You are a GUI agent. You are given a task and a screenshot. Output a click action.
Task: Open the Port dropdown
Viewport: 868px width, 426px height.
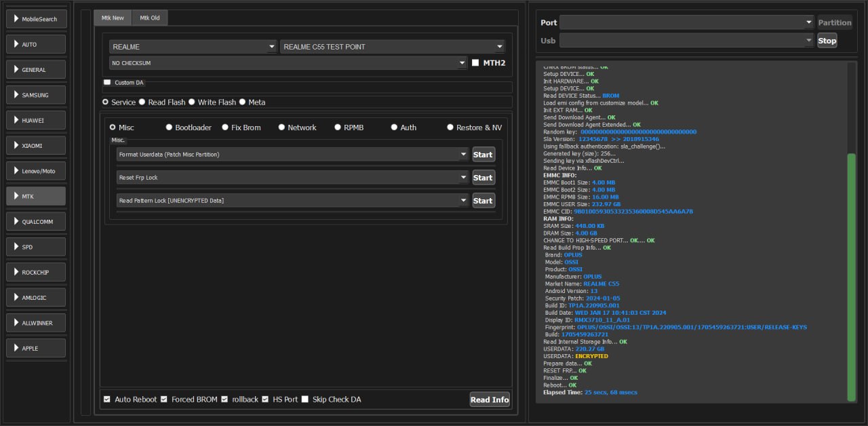686,22
